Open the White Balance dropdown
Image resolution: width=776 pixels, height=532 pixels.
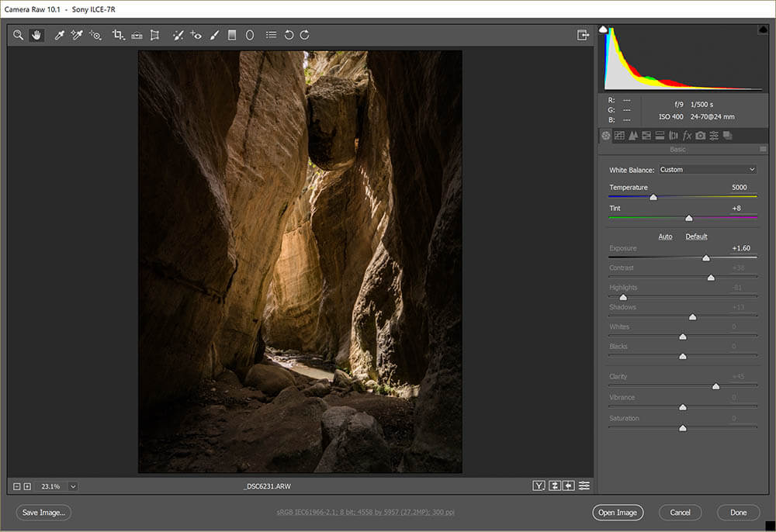(x=707, y=169)
